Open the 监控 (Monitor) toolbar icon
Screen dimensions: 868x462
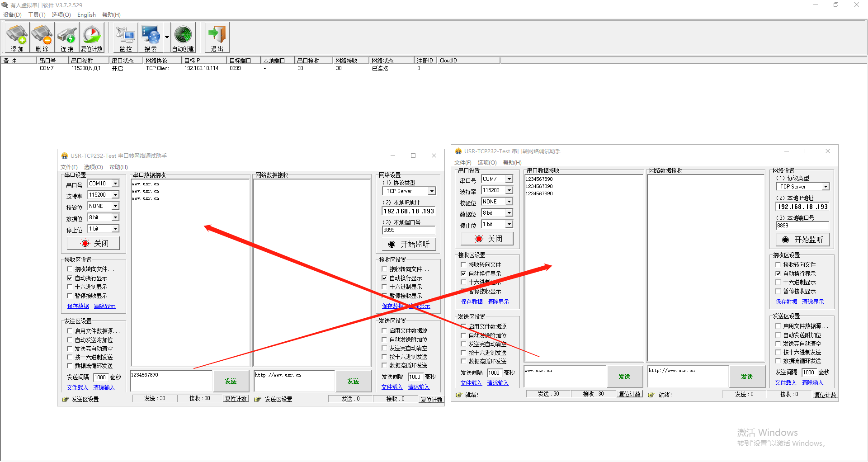coord(125,38)
